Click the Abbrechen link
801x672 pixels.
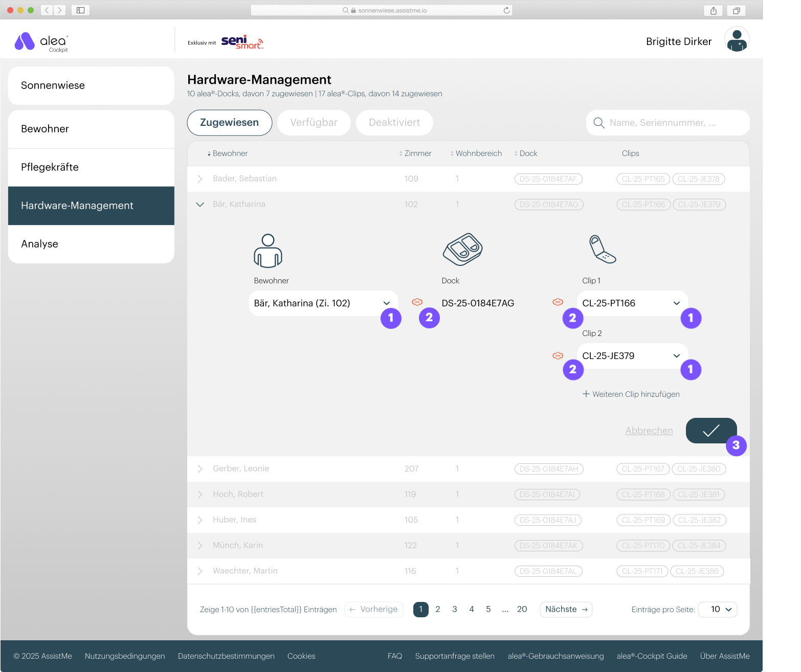(x=649, y=431)
